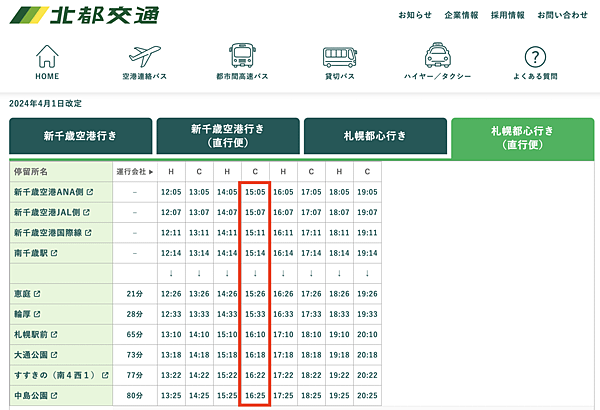Click the 13:25 中島公園 time cell
The height and width of the screenshot is (410, 600).
171,396
